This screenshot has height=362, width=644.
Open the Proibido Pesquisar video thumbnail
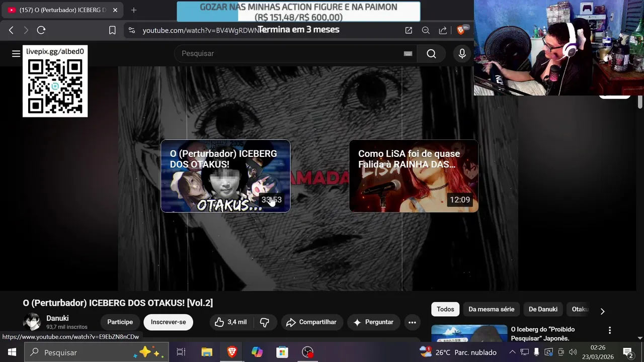[469, 333]
